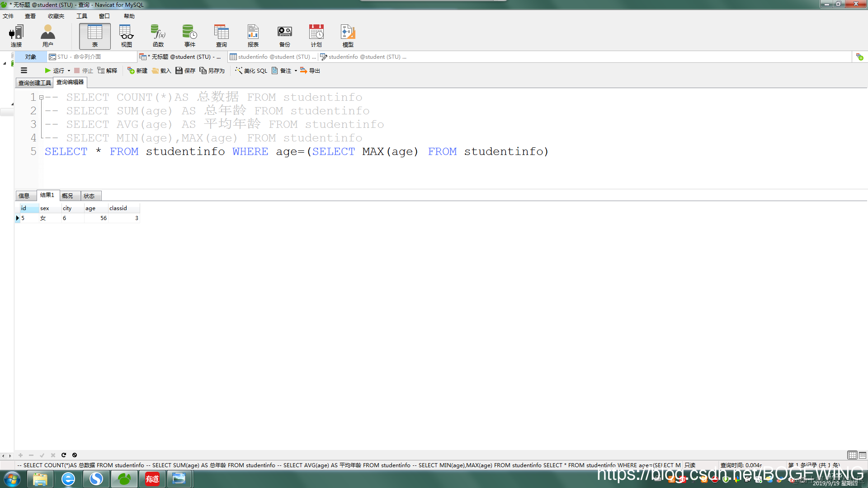Open the 备份 backup icon

[x=284, y=36]
